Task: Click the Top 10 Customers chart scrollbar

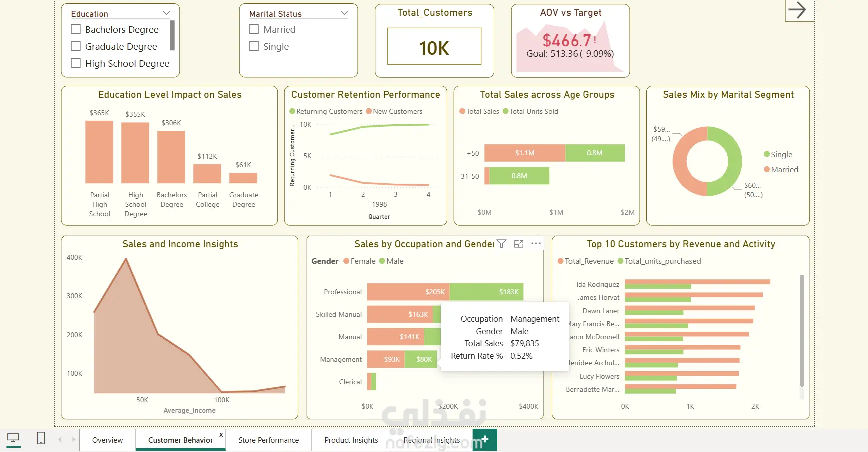Action: coord(802,330)
